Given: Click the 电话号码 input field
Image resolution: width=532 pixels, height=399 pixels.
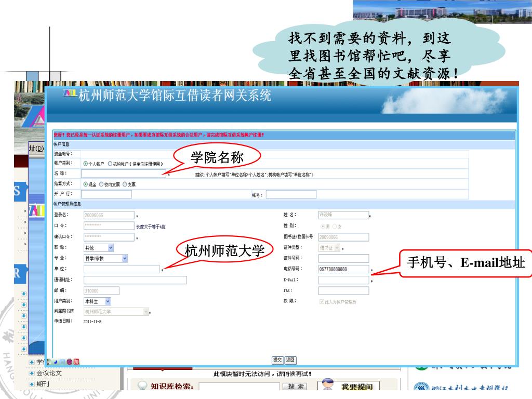Looking at the screenshot, I should 344,269.
